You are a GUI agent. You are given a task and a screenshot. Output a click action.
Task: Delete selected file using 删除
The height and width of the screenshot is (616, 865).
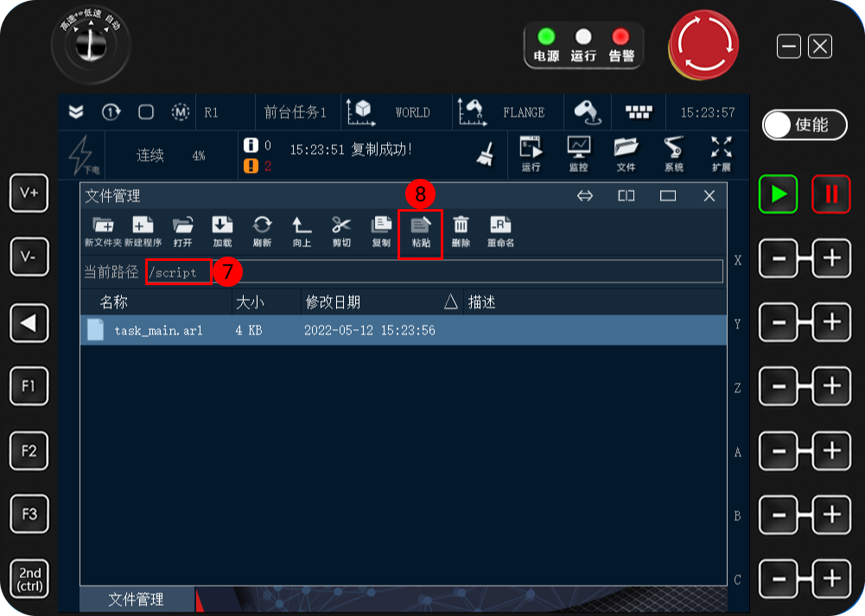coord(460,228)
